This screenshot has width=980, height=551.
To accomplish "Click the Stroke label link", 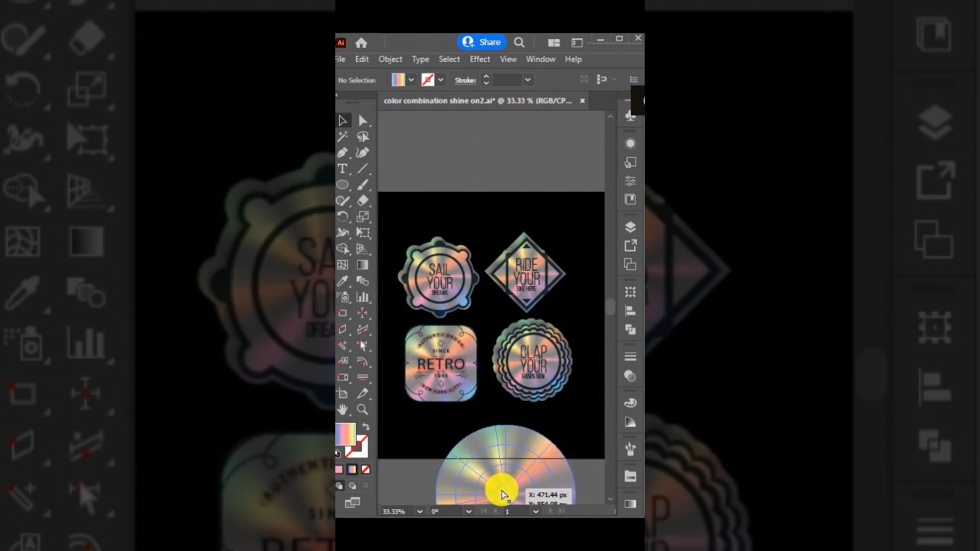I will 465,80.
